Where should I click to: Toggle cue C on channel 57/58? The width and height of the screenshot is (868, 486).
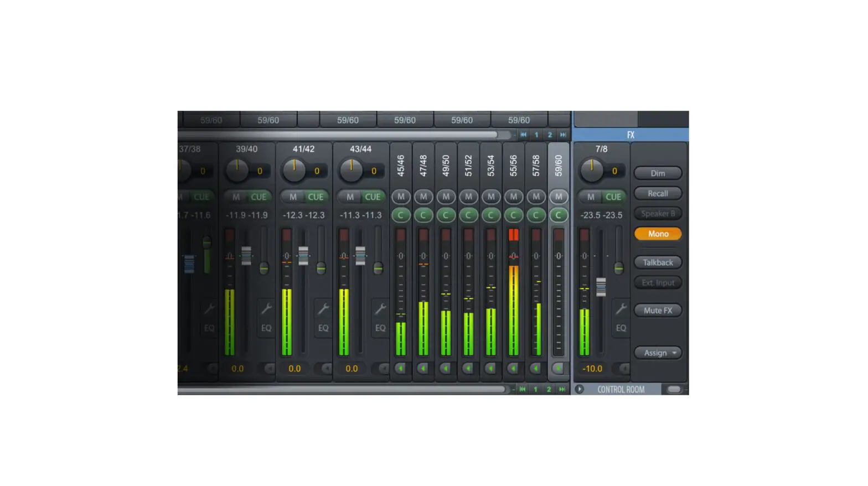(x=536, y=215)
